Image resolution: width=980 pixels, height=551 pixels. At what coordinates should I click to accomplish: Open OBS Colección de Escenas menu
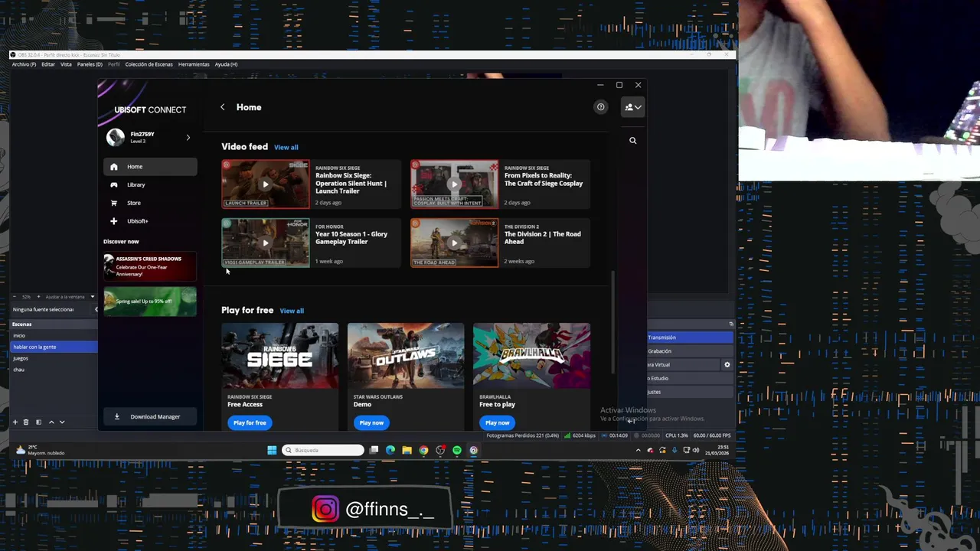(x=149, y=64)
